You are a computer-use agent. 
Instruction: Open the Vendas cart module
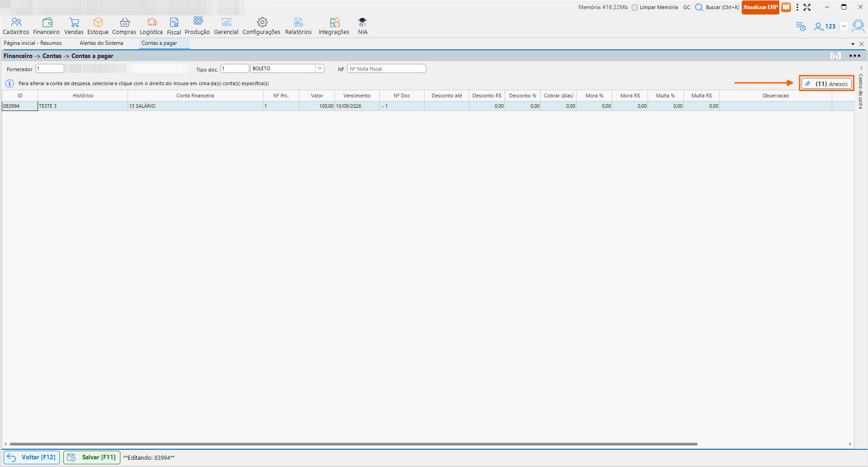(x=74, y=26)
